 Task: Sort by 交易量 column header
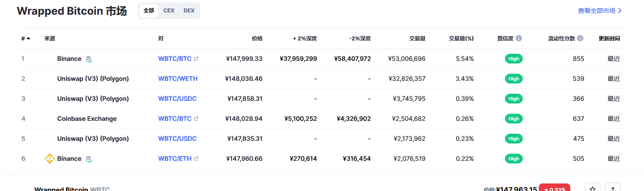pyautogui.click(x=417, y=39)
